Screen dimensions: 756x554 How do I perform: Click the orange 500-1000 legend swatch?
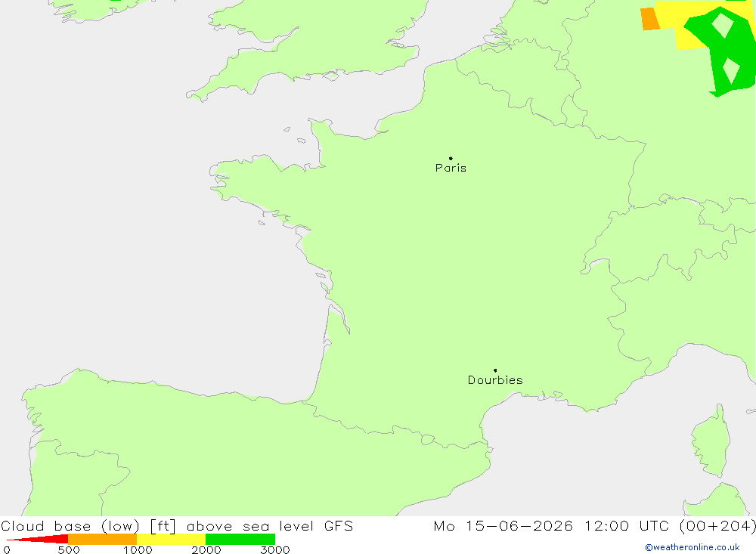102,539
